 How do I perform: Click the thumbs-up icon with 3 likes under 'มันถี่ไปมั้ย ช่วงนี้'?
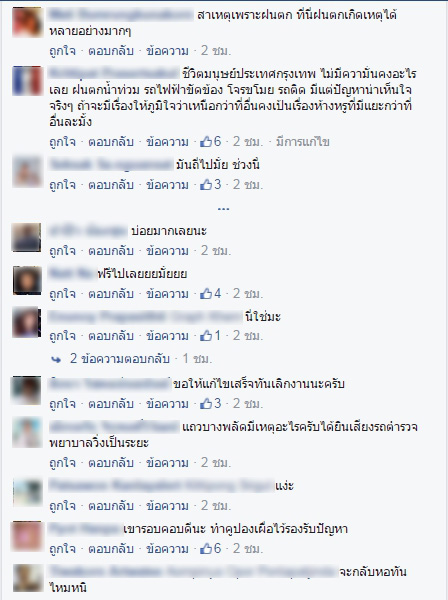[x=206, y=185]
